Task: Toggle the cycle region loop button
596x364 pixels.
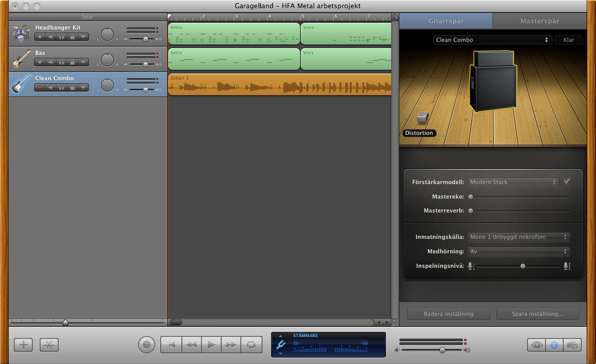Action: click(x=251, y=345)
